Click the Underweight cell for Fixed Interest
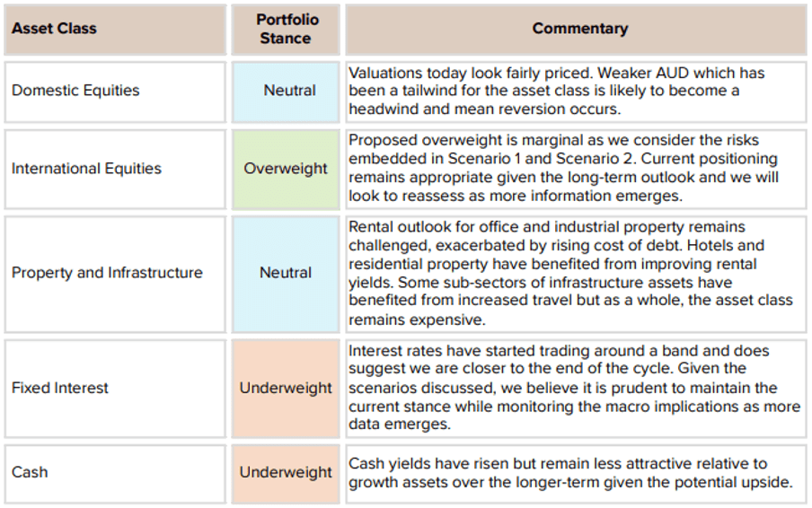Image resolution: width=812 pixels, height=508 pixels. point(286,389)
